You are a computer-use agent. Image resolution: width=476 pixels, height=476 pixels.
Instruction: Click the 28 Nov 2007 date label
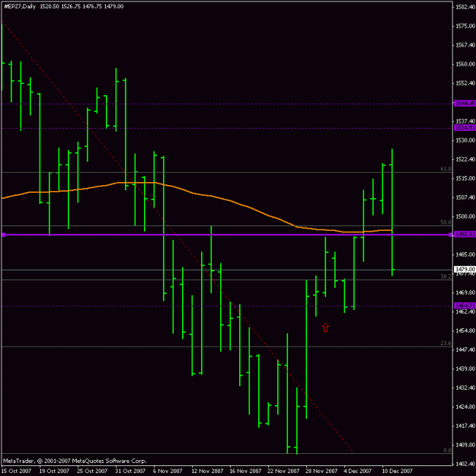point(321,471)
